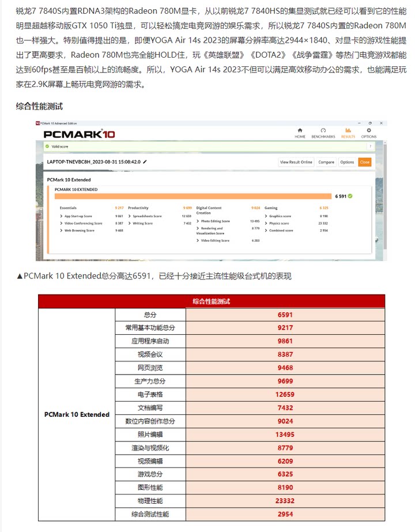Click the 文档编写 table cell

click(150, 408)
